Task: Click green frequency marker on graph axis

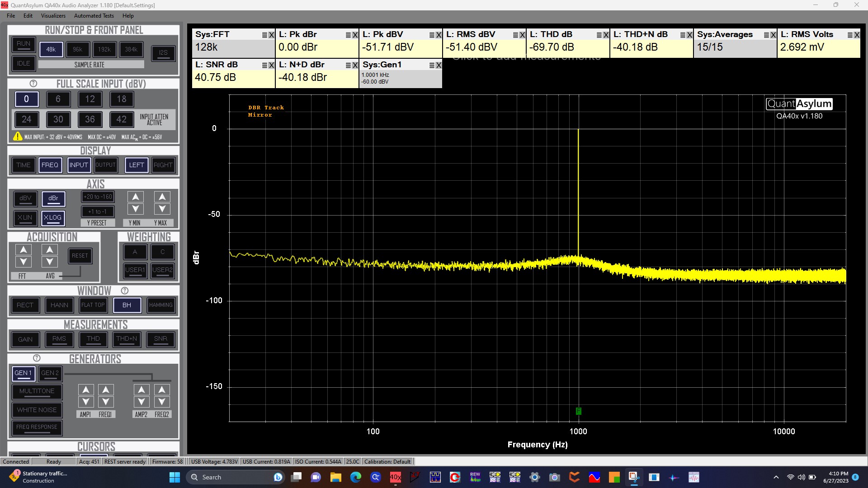Action: tap(578, 411)
